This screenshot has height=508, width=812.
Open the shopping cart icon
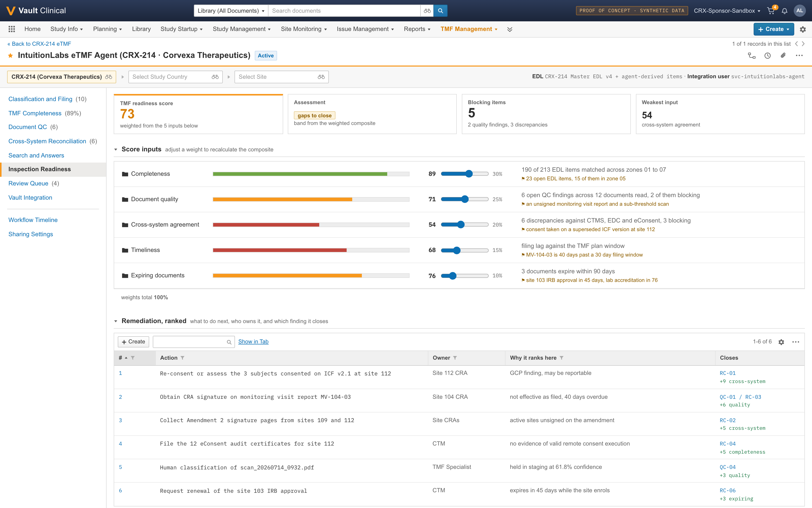pyautogui.click(x=771, y=11)
